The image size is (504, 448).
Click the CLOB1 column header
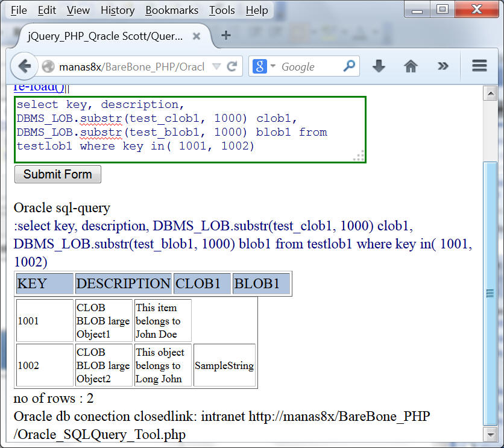[202, 283]
